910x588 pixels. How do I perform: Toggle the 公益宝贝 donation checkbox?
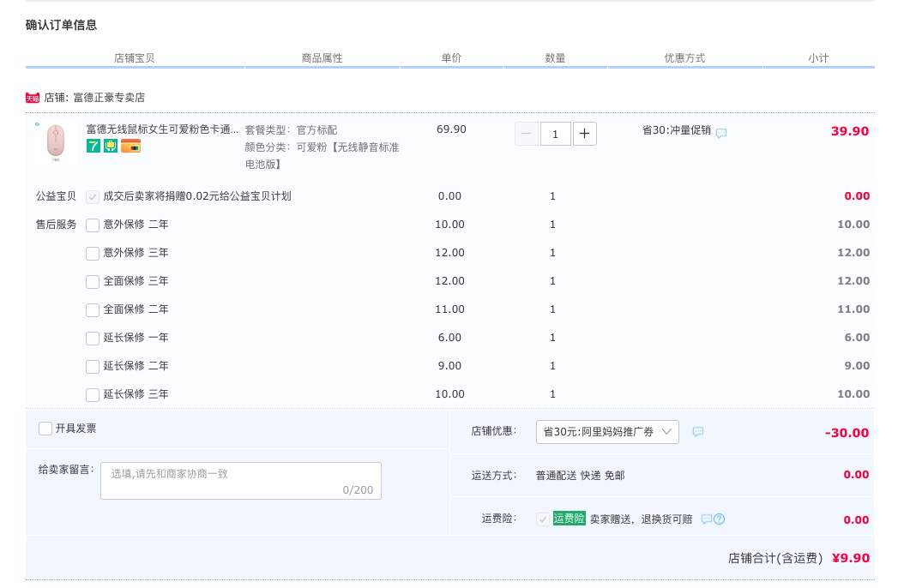[93, 197]
